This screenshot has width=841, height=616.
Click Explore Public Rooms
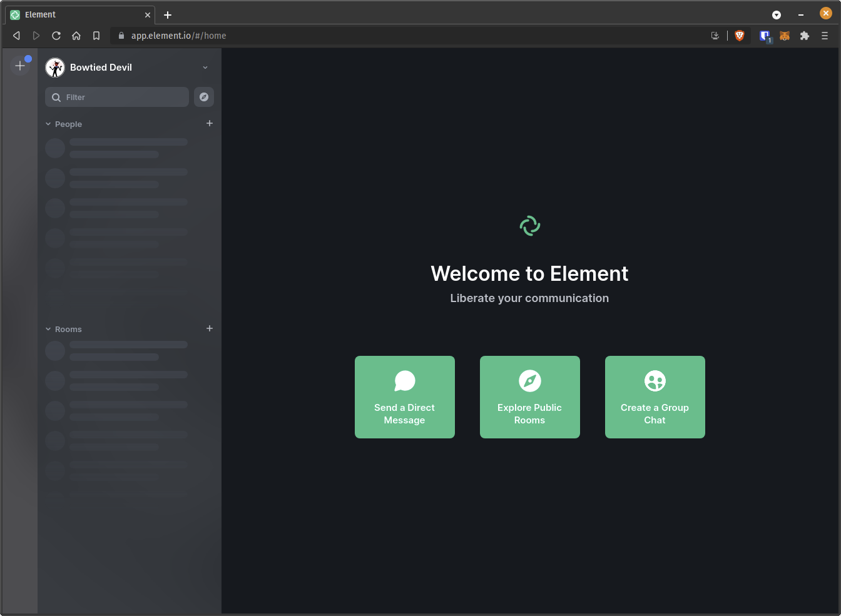coord(530,397)
